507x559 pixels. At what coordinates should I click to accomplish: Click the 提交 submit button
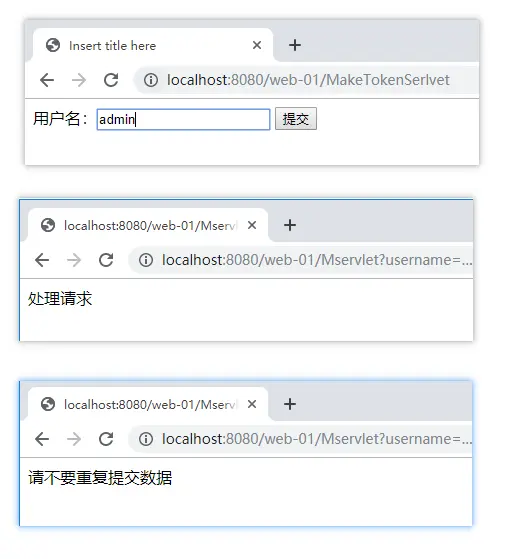point(296,119)
